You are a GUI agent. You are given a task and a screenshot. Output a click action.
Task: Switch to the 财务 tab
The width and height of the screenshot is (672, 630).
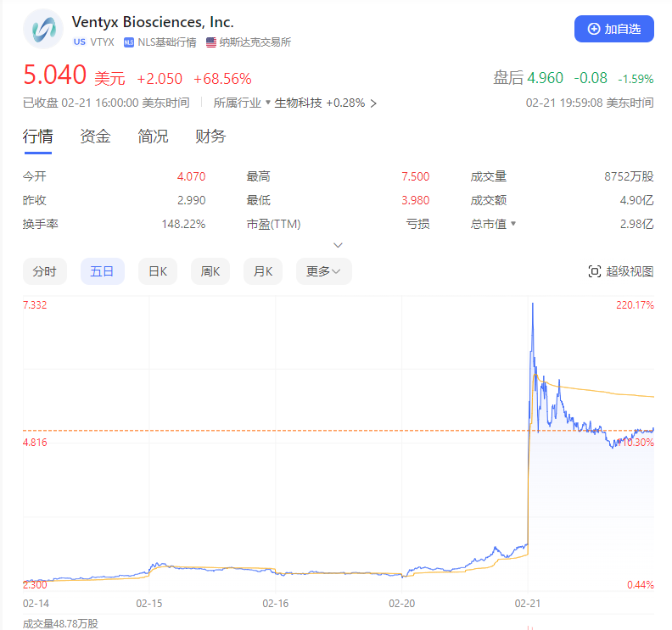tap(210, 137)
